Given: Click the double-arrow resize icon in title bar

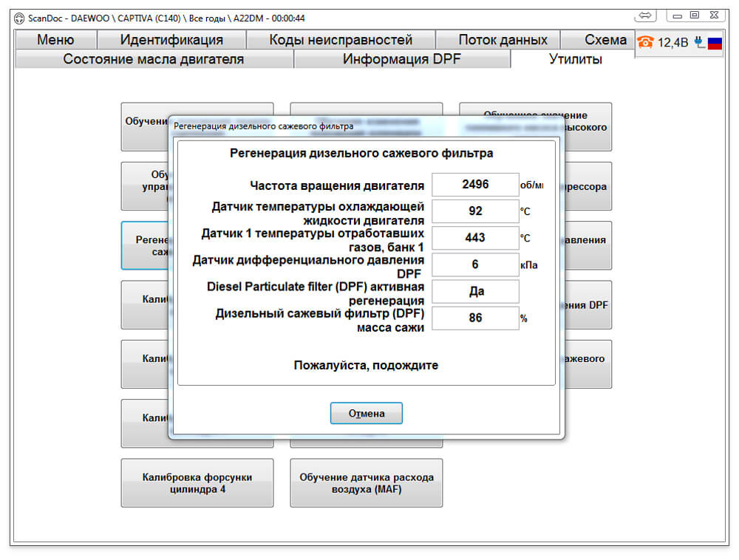Looking at the screenshot, I should pos(645,16).
